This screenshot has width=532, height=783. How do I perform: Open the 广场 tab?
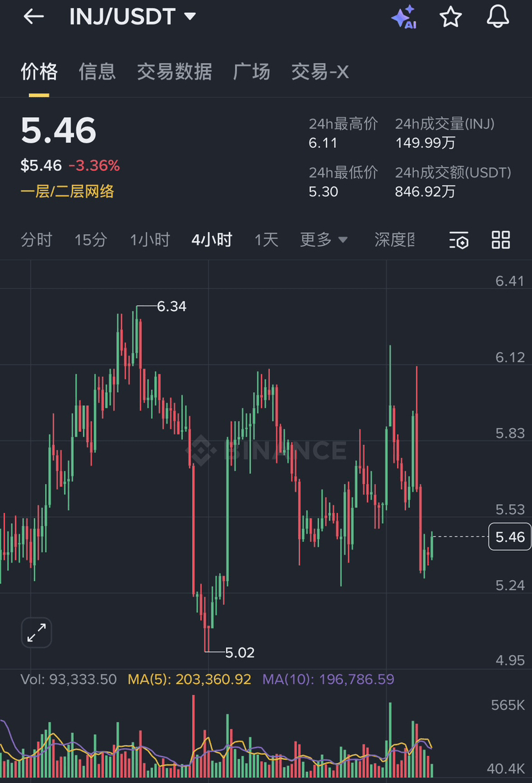251,71
